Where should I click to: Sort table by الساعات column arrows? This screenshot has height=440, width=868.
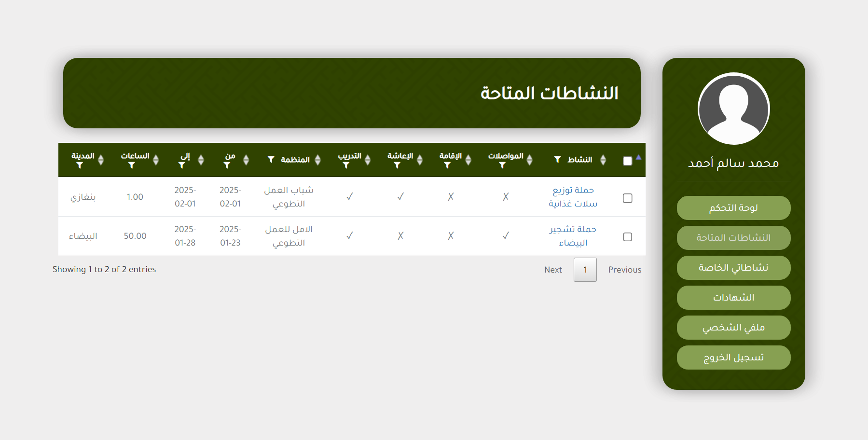tap(156, 160)
